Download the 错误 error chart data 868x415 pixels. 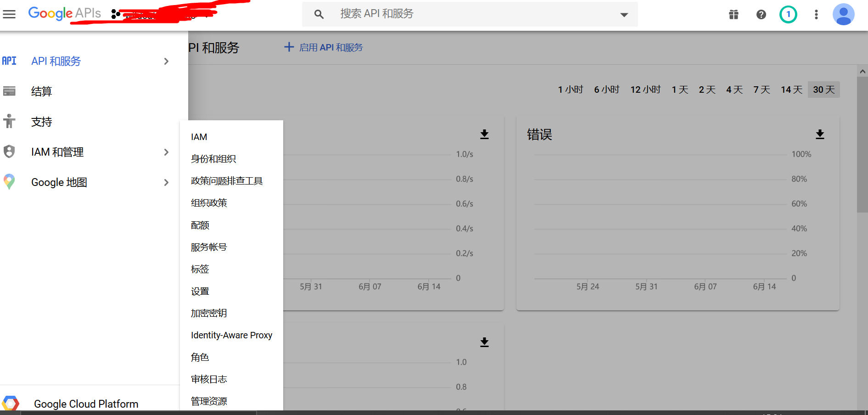[820, 134]
